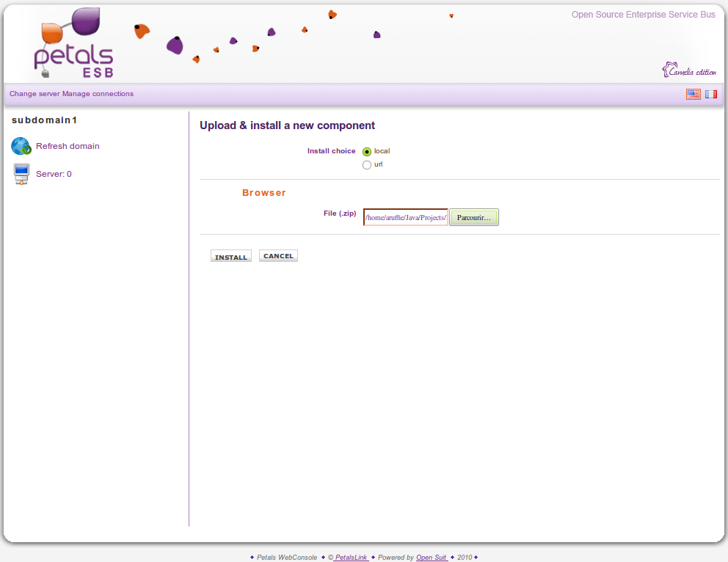The width and height of the screenshot is (728, 562).
Task: Open the 'Server: 0' link
Action: [x=54, y=174]
